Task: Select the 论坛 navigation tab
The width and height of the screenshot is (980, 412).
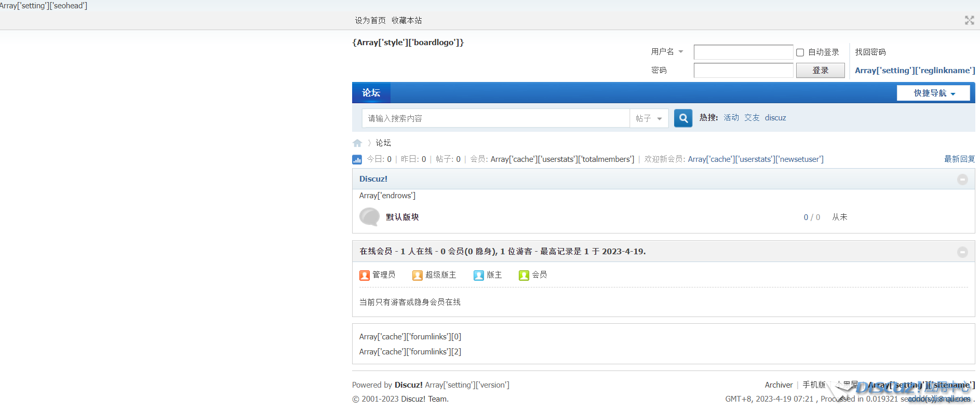Action: click(371, 93)
